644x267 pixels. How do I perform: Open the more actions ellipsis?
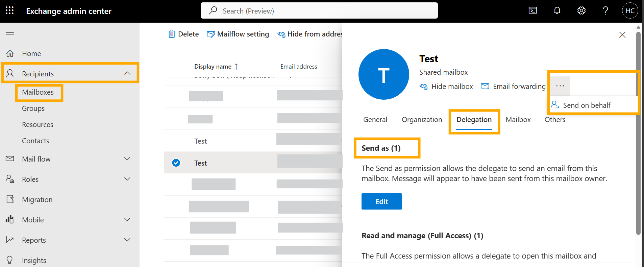pos(560,86)
